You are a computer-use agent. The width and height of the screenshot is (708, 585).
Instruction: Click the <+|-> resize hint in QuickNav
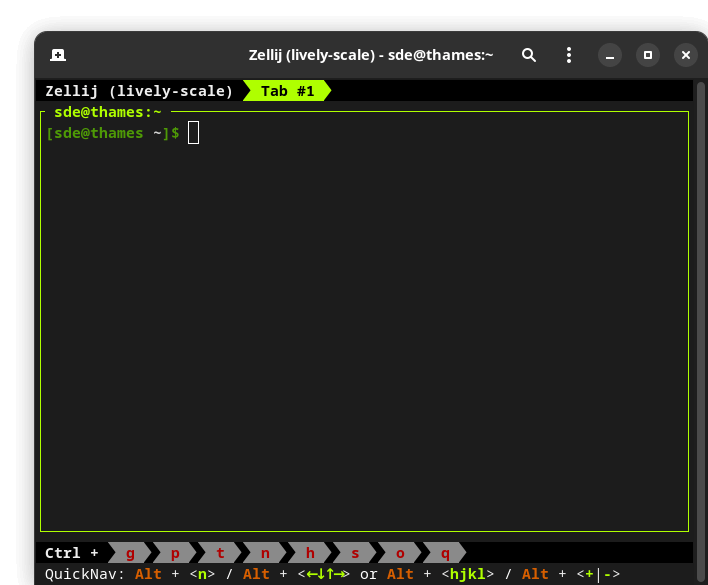tap(598, 574)
